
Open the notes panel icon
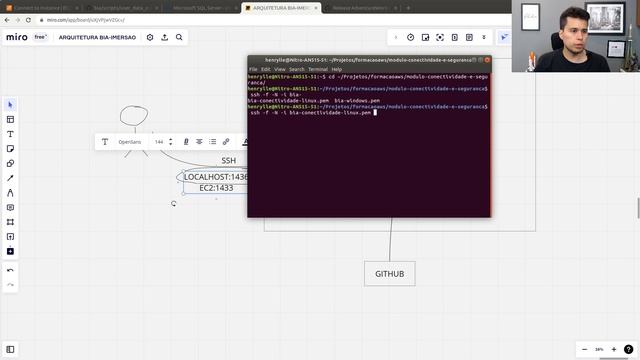click(x=469, y=37)
